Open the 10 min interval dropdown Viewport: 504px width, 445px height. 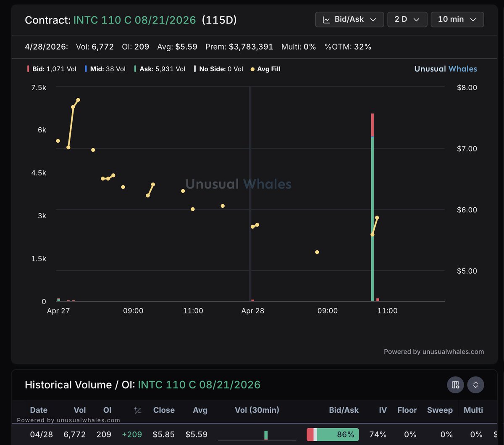457,20
